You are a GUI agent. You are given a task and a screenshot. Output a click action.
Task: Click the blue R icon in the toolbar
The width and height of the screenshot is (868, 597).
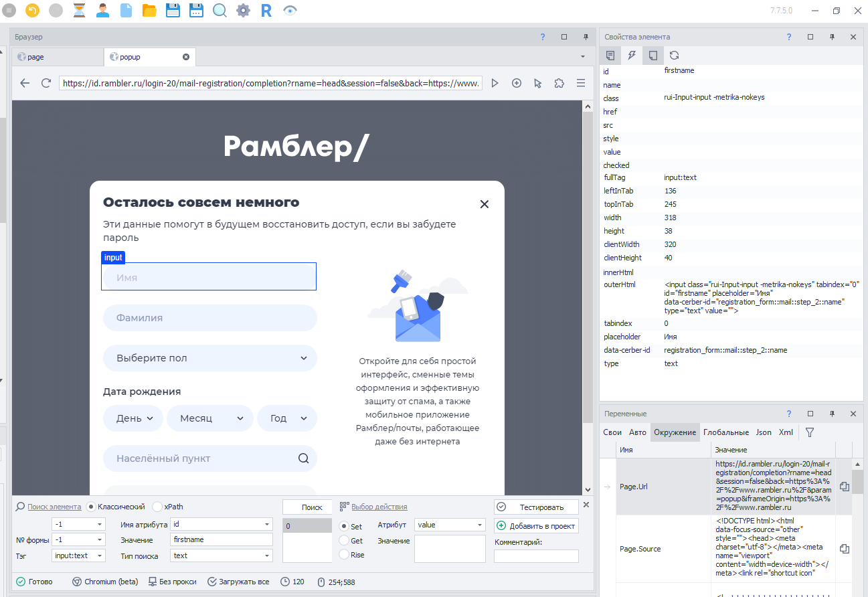pos(266,10)
